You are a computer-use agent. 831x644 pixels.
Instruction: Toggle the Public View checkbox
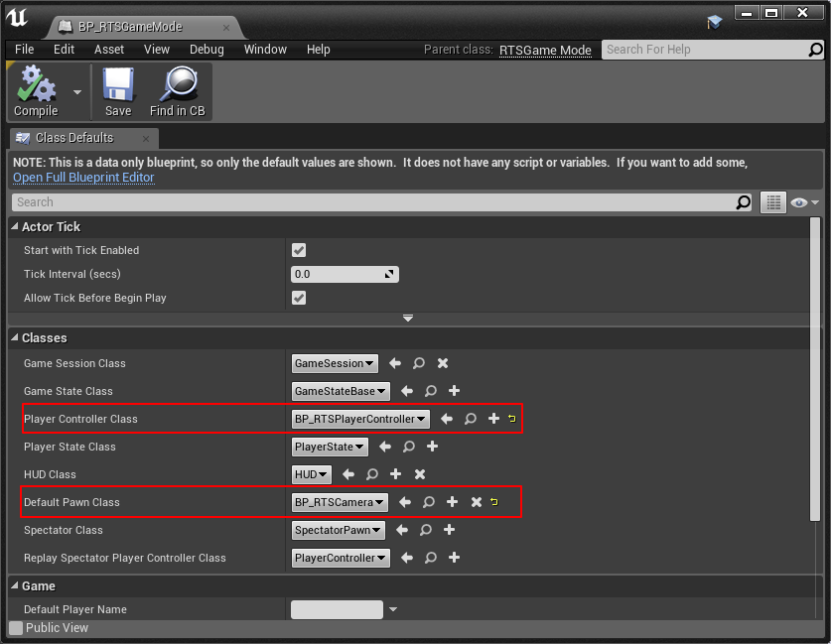[x=17, y=628]
